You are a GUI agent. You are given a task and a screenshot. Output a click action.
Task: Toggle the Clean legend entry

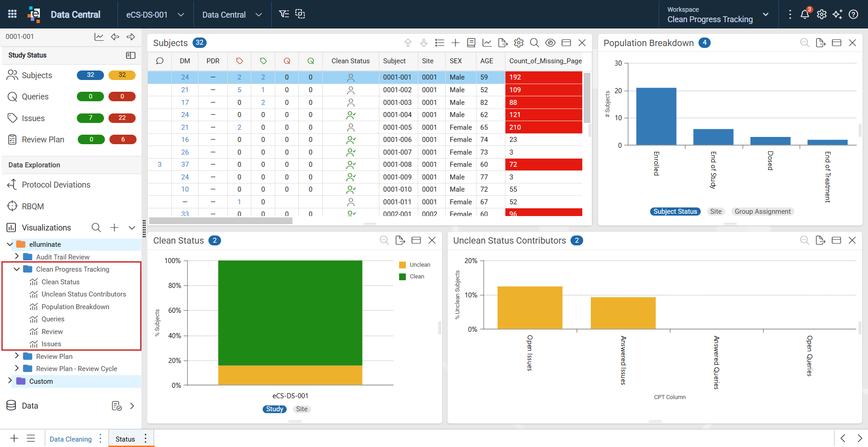pos(411,277)
